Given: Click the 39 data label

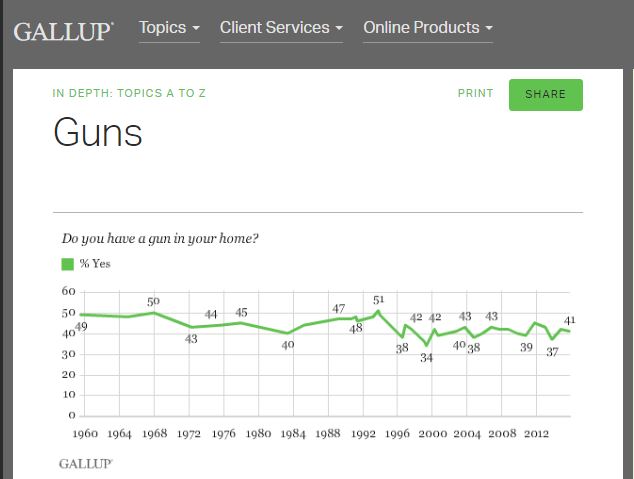Looking at the screenshot, I should point(526,347).
